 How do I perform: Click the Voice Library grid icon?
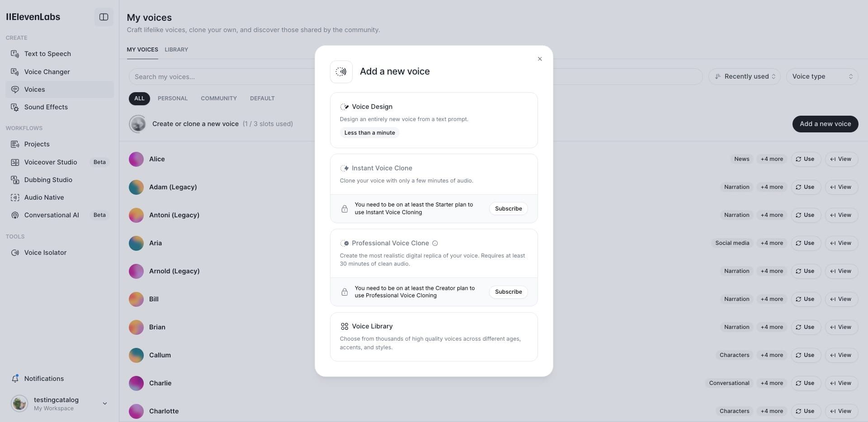click(344, 326)
